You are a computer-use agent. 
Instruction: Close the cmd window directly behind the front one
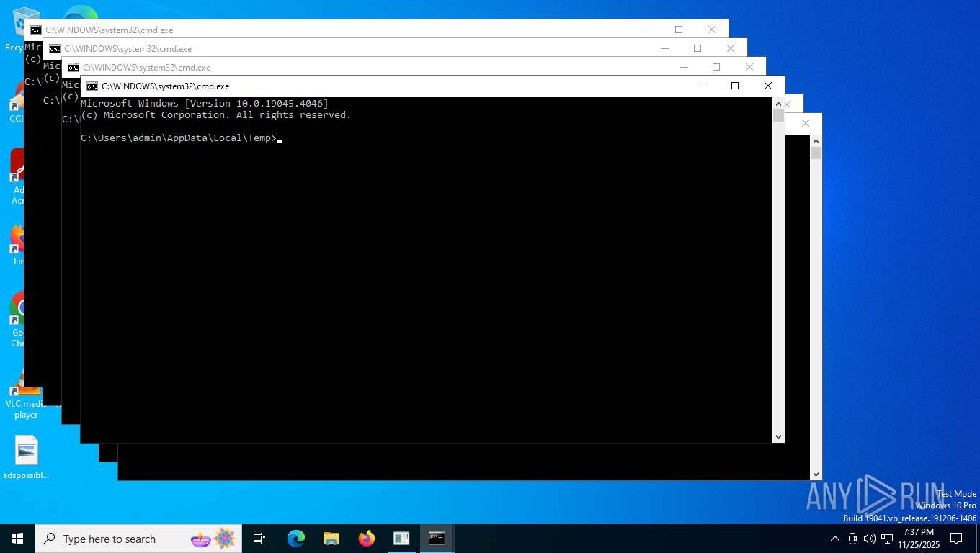point(749,68)
